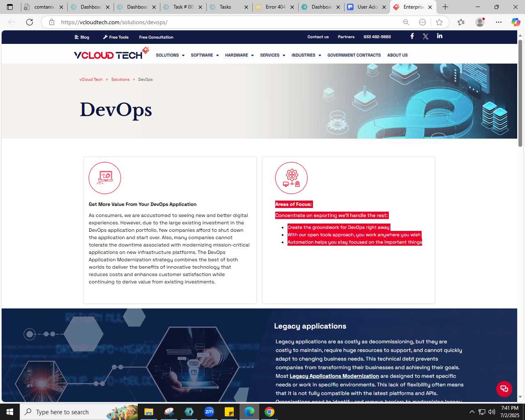Click the vCloud Tech logo
The width and height of the screenshot is (525, 420).
(111, 54)
